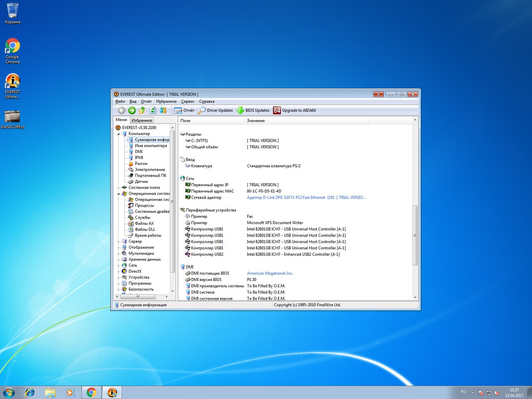Switch to the Избранное tab

[142, 120]
